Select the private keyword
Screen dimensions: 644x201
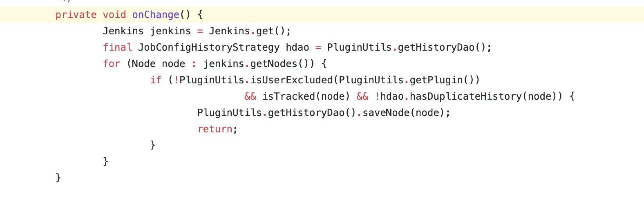coord(76,15)
